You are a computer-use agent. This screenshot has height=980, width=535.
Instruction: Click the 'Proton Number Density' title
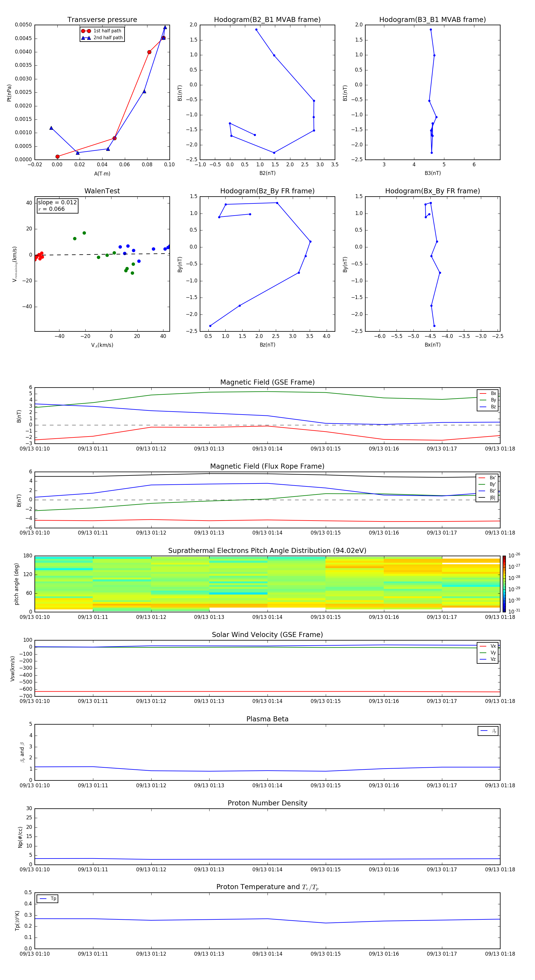pos(267,803)
